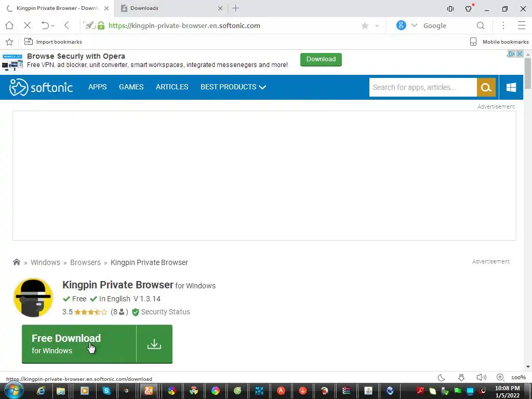This screenshot has height=399, width=532.
Task: Bookmark this page with the star
Action: (365, 26)
